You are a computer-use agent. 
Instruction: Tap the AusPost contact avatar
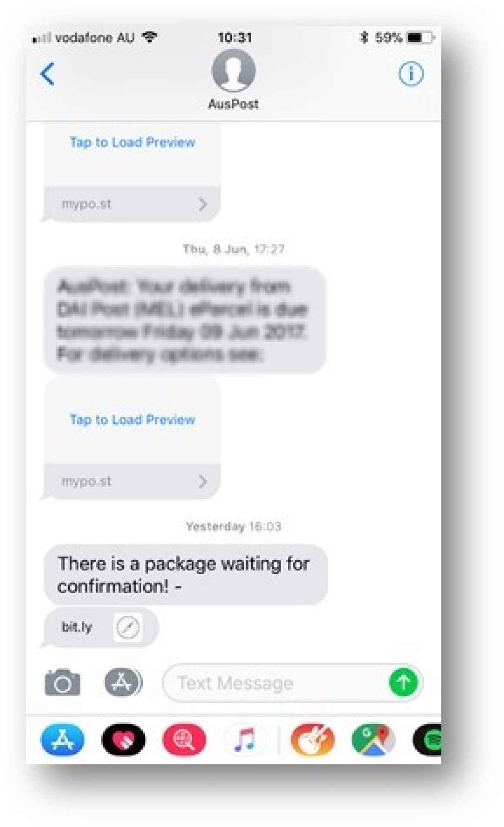[233, 70]
